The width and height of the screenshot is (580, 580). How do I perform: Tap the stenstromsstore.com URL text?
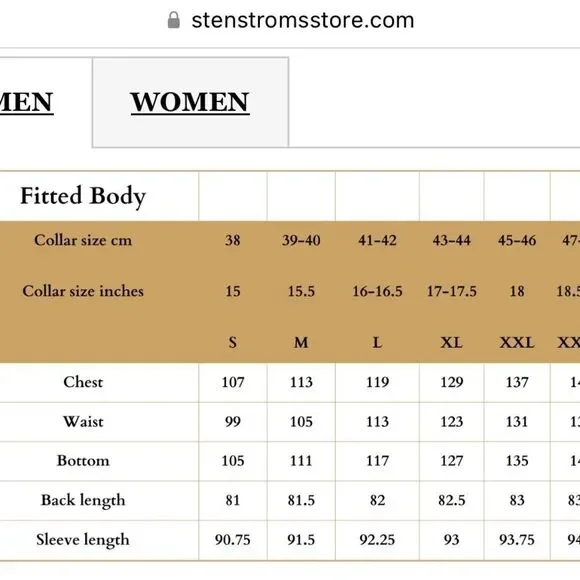coord(303,20)
